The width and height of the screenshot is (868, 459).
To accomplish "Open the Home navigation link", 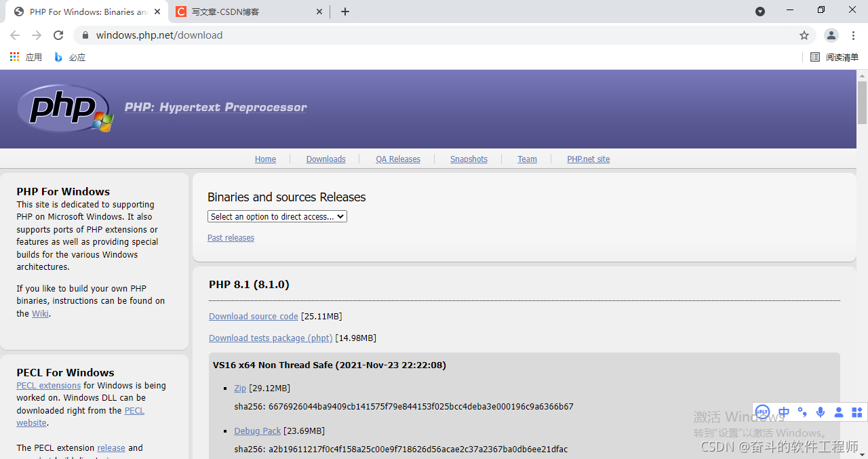I will (x=265, y=159).
